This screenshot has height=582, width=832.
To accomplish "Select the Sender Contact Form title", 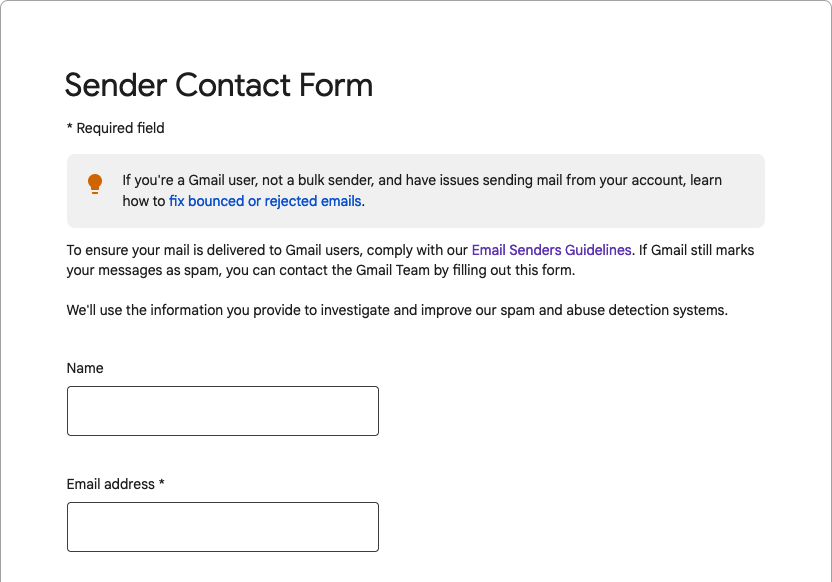I will tap(218, 85).
